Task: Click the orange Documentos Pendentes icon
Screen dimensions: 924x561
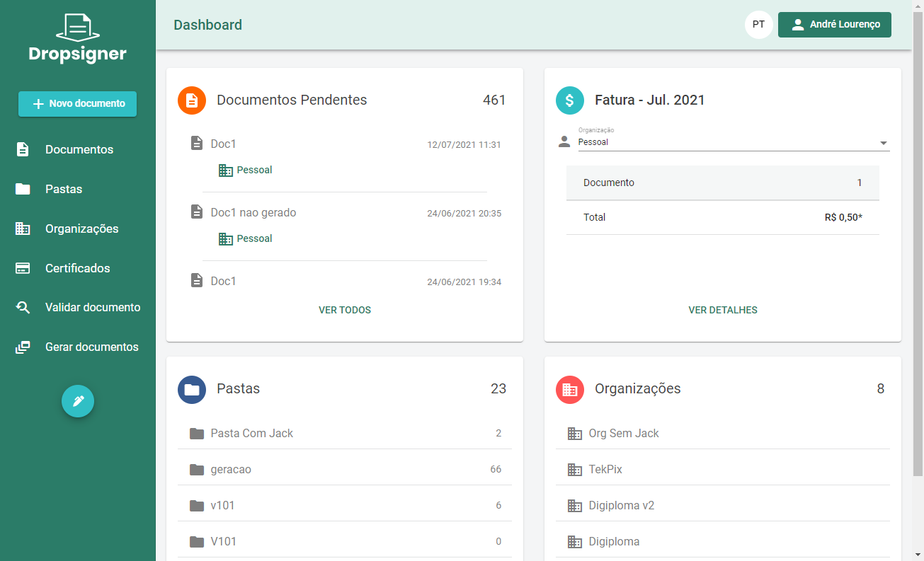Action: coord(192,100)
